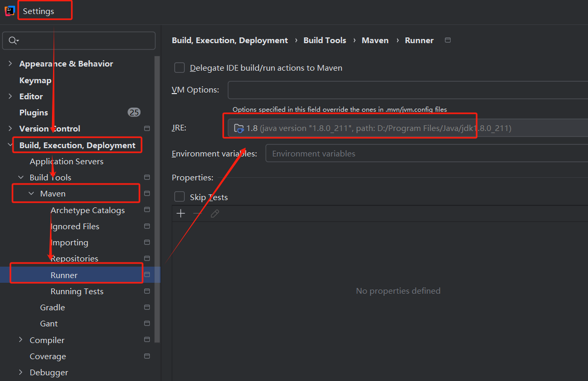Enable Delegate IDE build/run actions to Maven
Viewport: 588px width, 381px height.
pyautogui.click(x=180, y=68)
